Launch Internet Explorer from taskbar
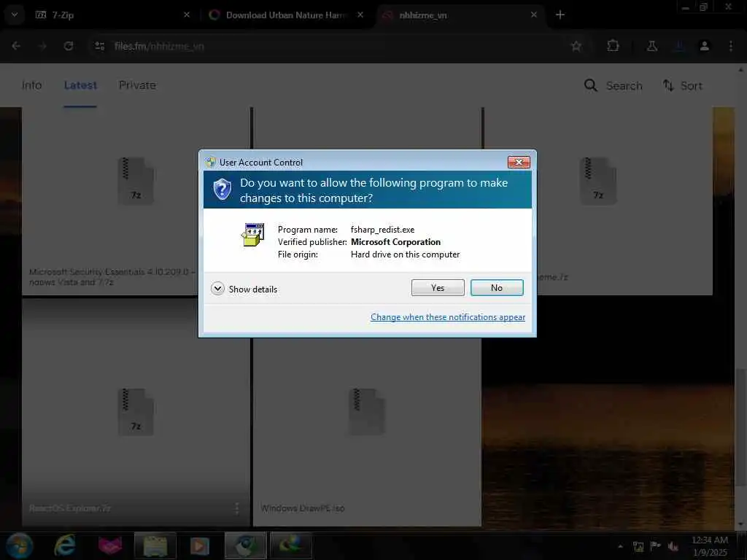747x560 pixels. [x=64, y=545]
